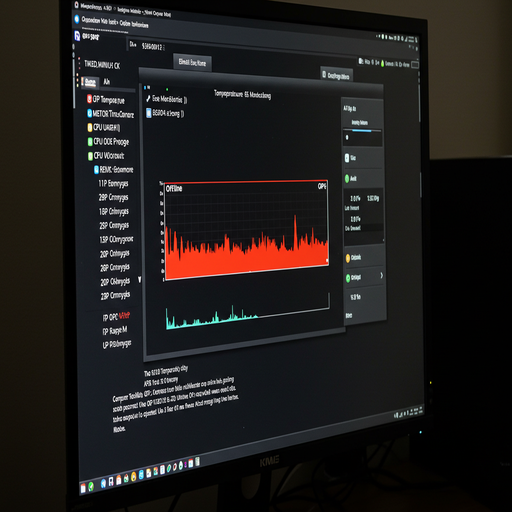
Task: Click the wrench icon in the main panel
Action: 149,98
